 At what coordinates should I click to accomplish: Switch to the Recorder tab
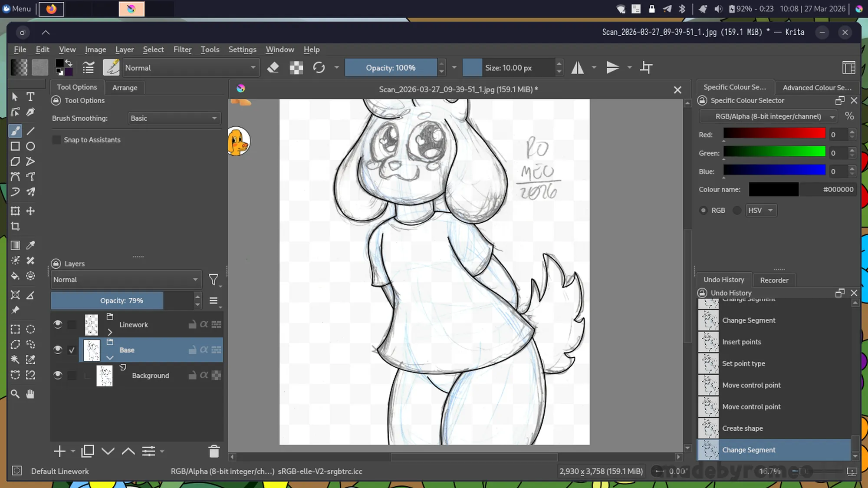tap(774, 280)
